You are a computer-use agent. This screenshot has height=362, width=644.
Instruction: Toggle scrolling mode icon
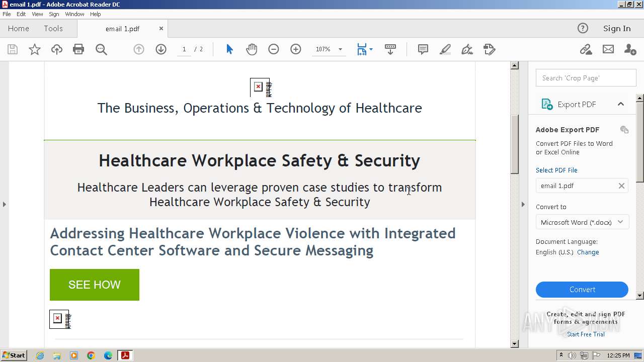[x=390, y=49]
